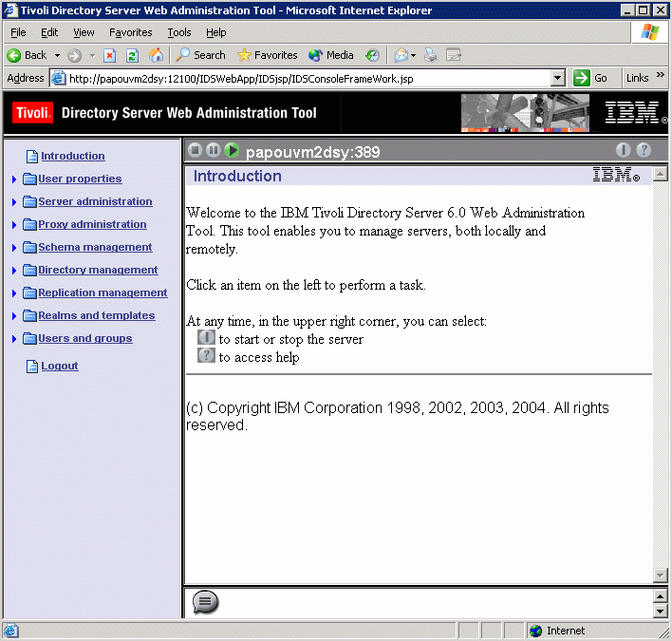Open the Mail button dropdown arrow
672x641 pixels.
[x=414, y=55]
